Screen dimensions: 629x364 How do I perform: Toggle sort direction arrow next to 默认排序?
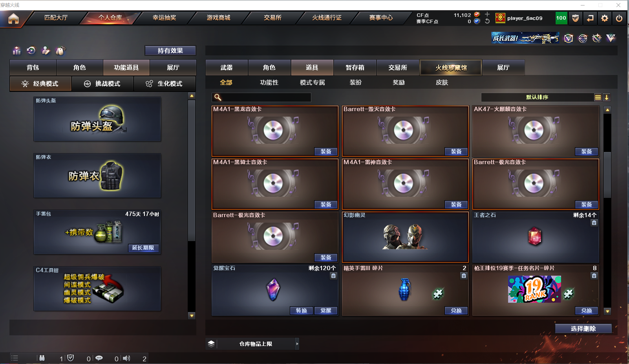[x=607, y=97]
